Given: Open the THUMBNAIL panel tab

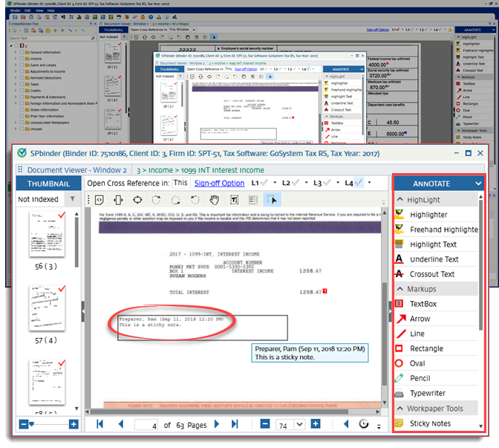Looking at the screenshot, I should (x=48, y=184).
